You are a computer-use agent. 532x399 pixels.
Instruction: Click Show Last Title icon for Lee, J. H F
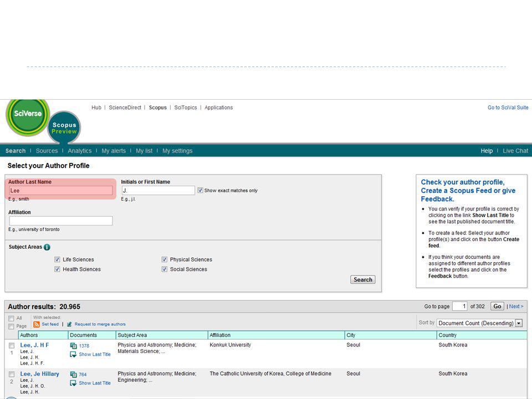73,354
